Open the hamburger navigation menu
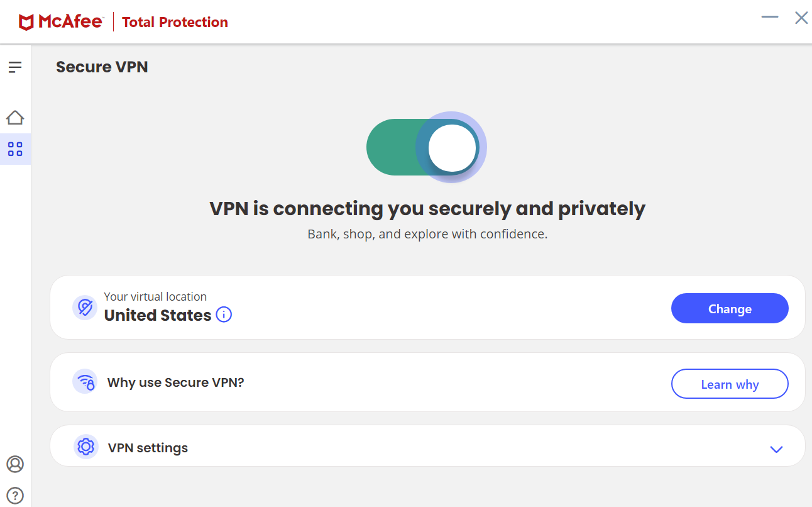The width and height of the screenshot is (812, 507). (15, 67)
